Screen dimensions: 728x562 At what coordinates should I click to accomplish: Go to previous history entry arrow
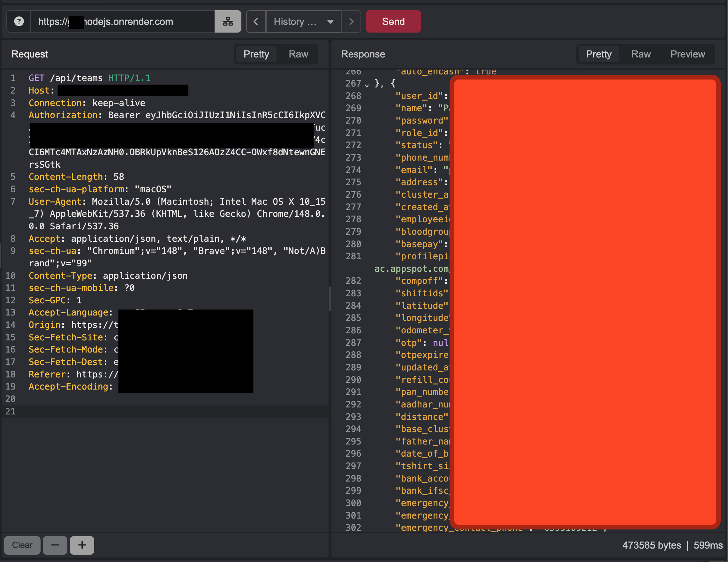(x=256, y=21)
